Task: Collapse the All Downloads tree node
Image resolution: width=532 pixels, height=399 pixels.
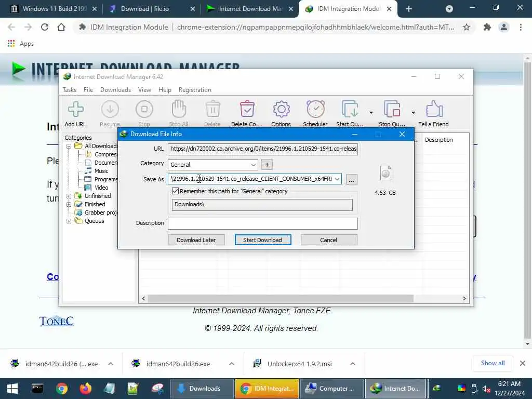Action: 69,146
